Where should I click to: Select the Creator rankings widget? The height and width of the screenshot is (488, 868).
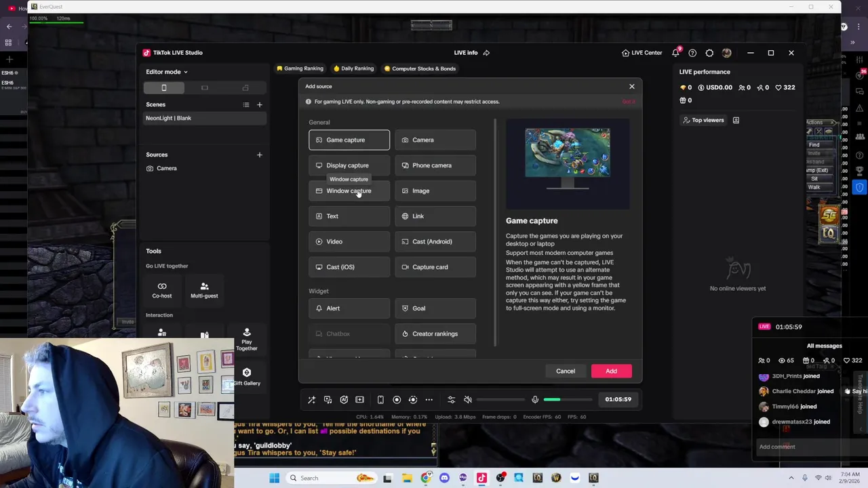(435, 334)
